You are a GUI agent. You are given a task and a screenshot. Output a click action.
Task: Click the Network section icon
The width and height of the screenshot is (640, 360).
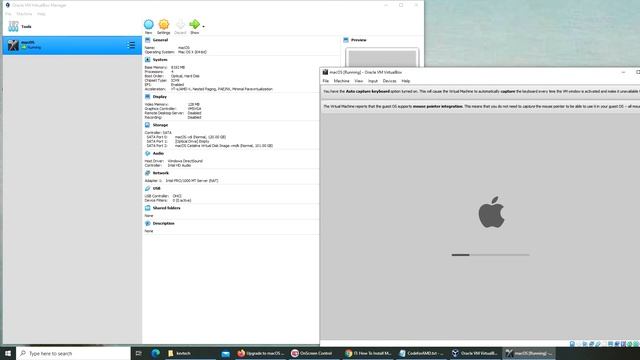[147, 173]
